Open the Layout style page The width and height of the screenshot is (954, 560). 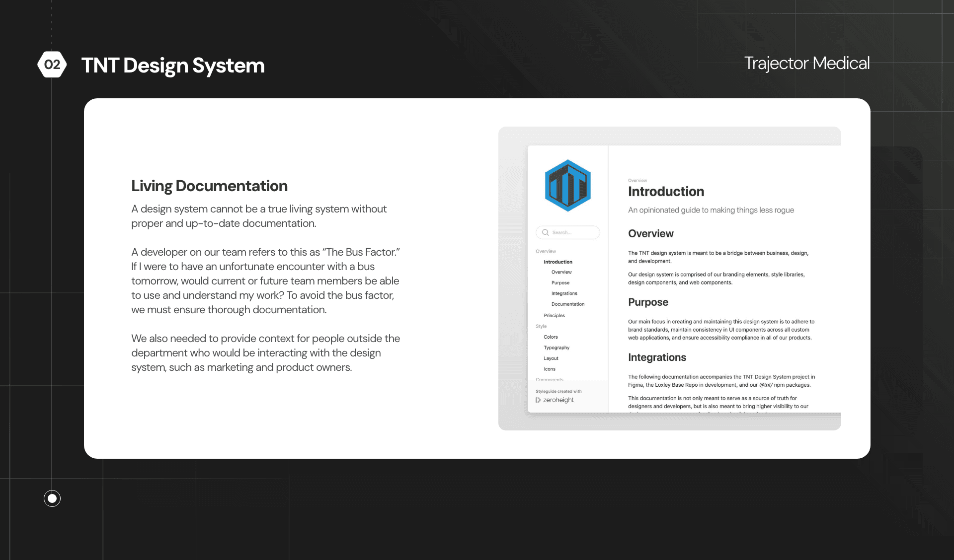551,358
